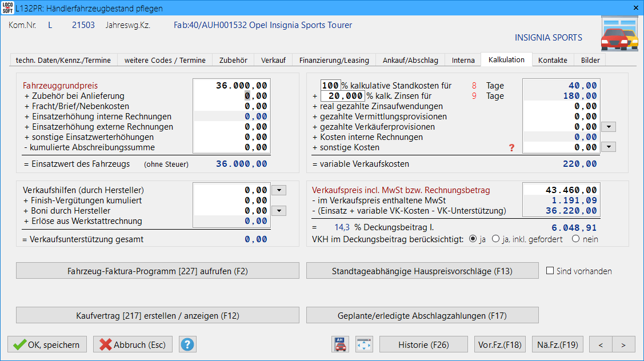Open dropdown beside Verkaufshilfen durch Hersteller
The height and width of the screenshot is (361, 644).
coord(277,190)
